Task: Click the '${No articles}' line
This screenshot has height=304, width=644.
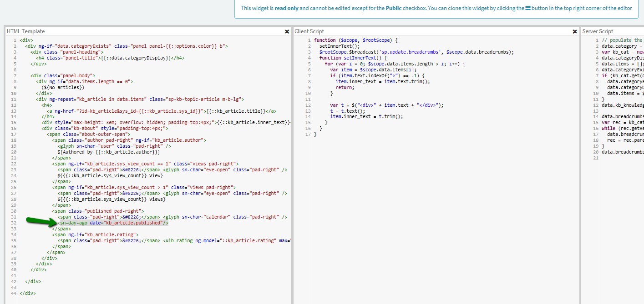Action: [63, 87]
